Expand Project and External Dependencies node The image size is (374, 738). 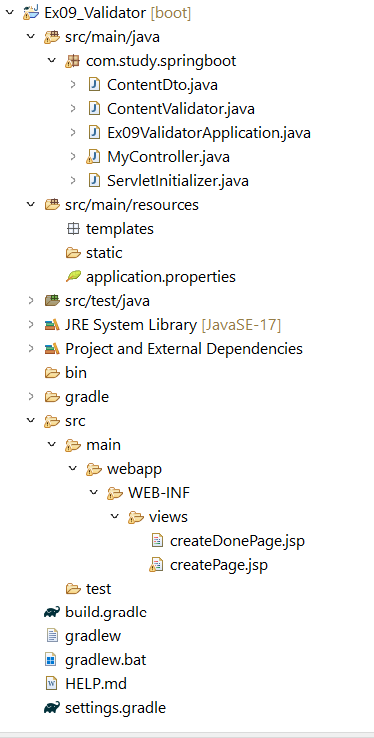(x=31, y=349)
